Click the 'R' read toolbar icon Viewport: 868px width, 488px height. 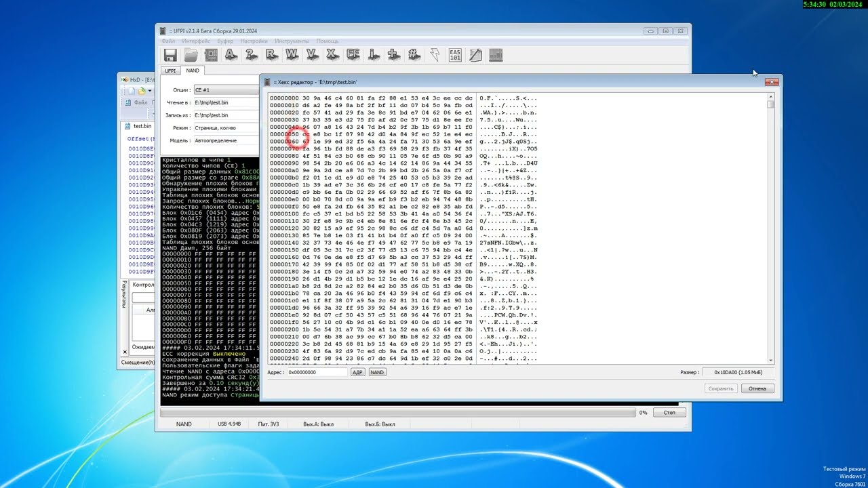tap(272, 55)
